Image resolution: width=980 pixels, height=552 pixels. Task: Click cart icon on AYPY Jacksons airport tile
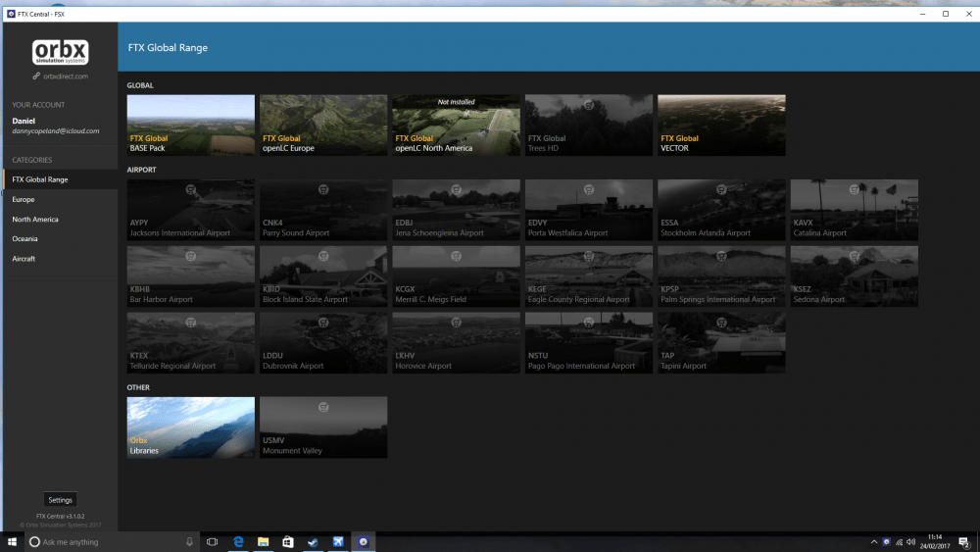(x=191, y=189)
